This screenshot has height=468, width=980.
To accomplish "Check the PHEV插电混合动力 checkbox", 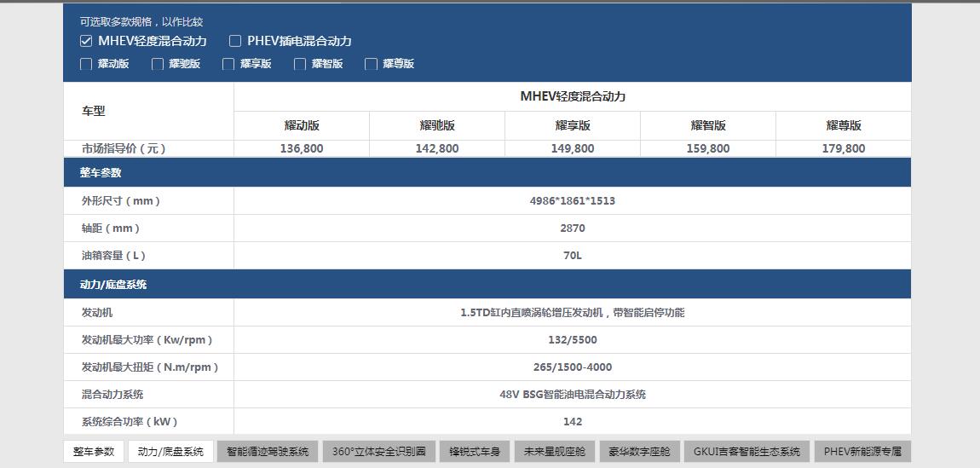I will pyautogui.click(x=235, y=41).
